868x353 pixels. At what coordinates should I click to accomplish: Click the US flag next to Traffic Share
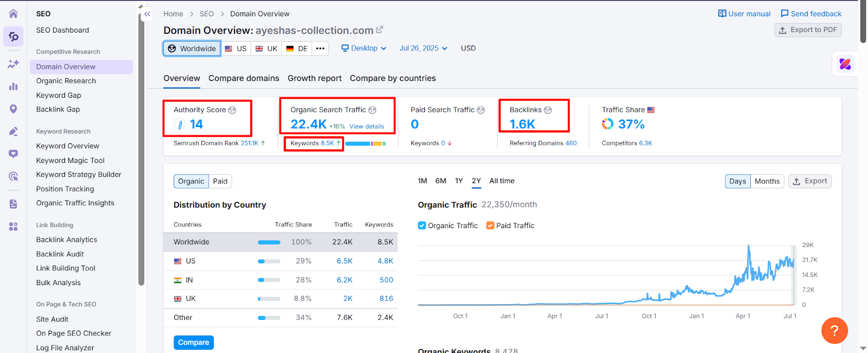651,110
